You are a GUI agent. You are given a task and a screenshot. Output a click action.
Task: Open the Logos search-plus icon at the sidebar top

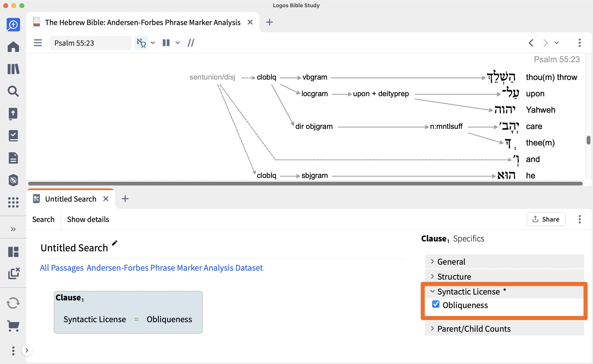(x=13, y=25)
